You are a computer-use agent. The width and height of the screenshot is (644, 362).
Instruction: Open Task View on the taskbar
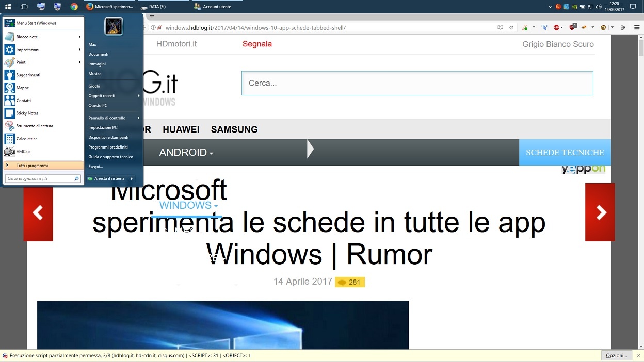24,7
